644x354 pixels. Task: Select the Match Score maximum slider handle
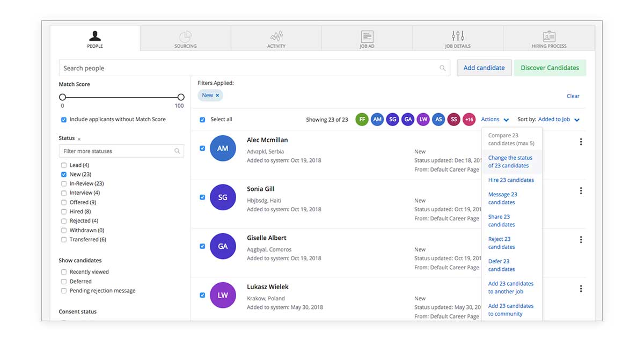pos(181,97)
